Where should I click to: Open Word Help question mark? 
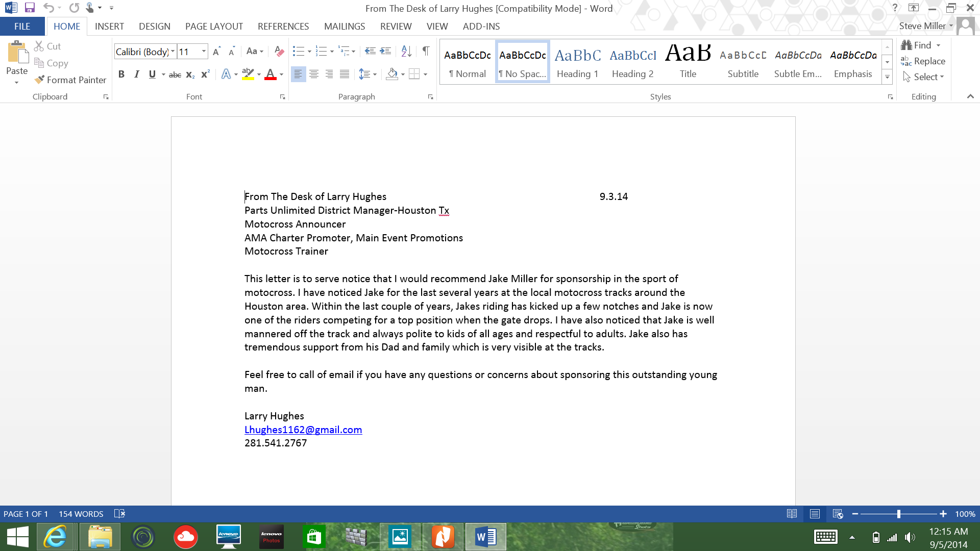pyautogui.click(x=895, y=8)
